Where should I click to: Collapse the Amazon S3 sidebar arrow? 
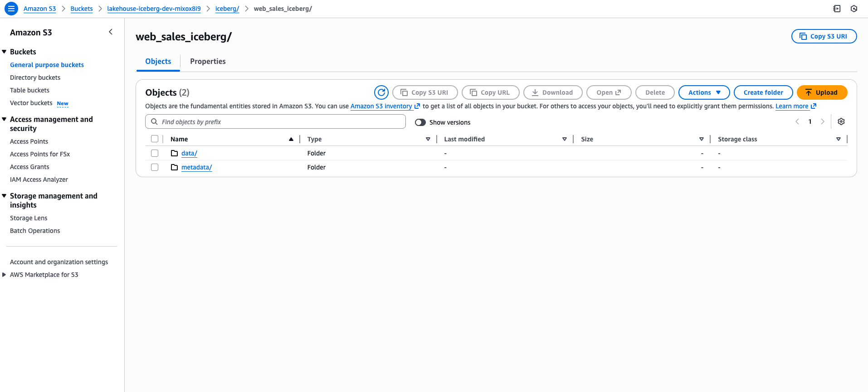pyautogui.click(x=111, y=32)
